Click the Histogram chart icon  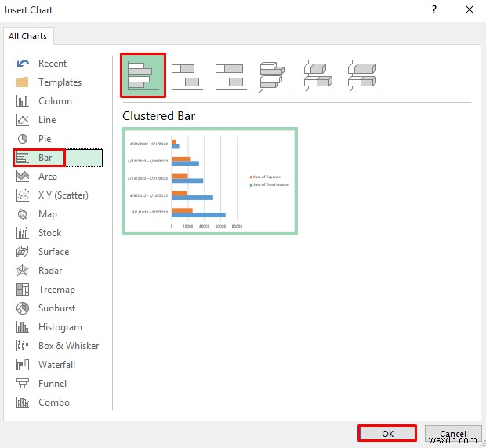coord(22,327)
